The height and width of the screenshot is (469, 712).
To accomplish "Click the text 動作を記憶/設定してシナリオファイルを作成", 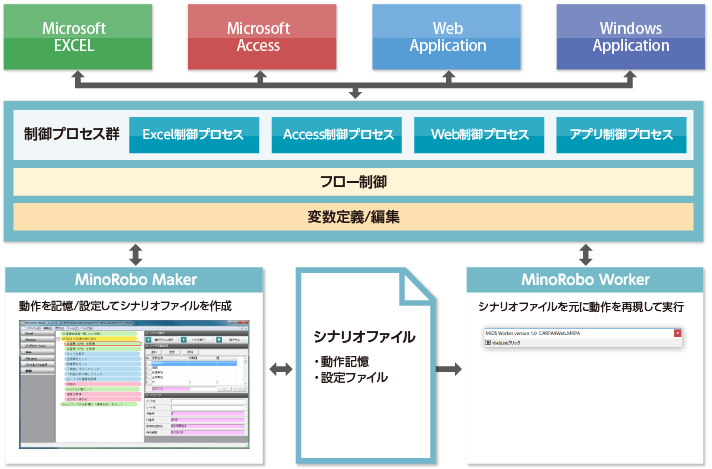I will pyautogui.click(x=125, y=306).
